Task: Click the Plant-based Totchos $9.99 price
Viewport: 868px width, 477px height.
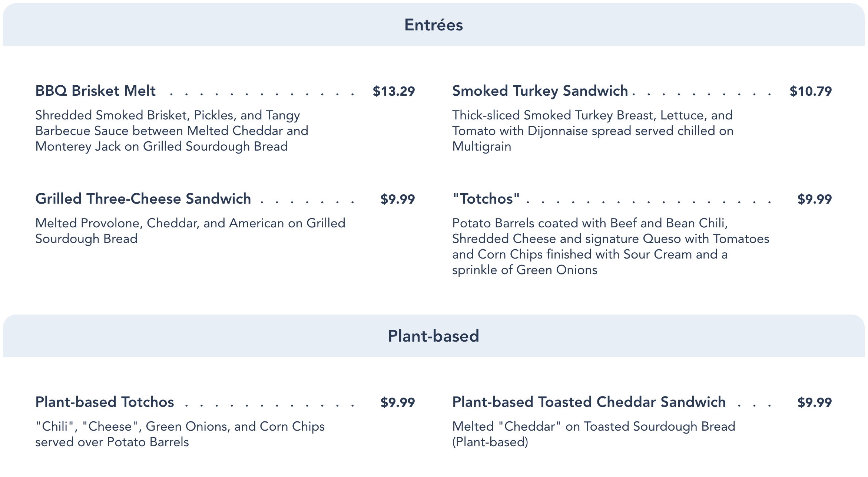Action: point(397,402)
